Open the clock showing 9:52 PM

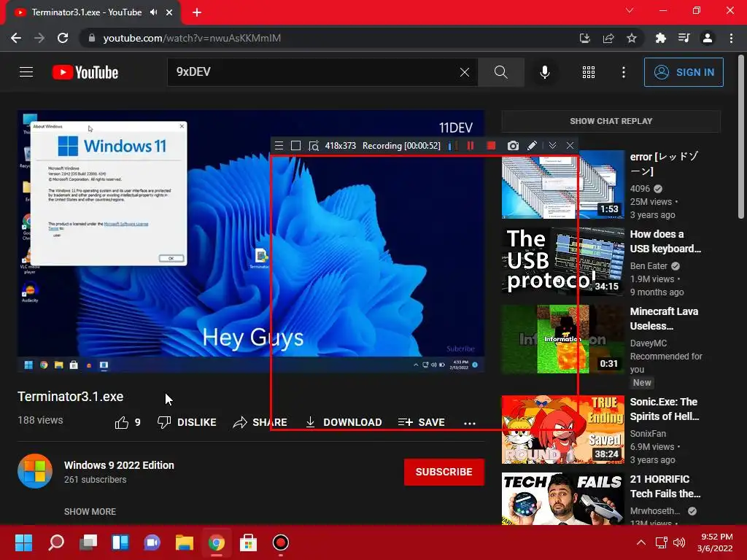pyautogui.click(x=715, y=542)
